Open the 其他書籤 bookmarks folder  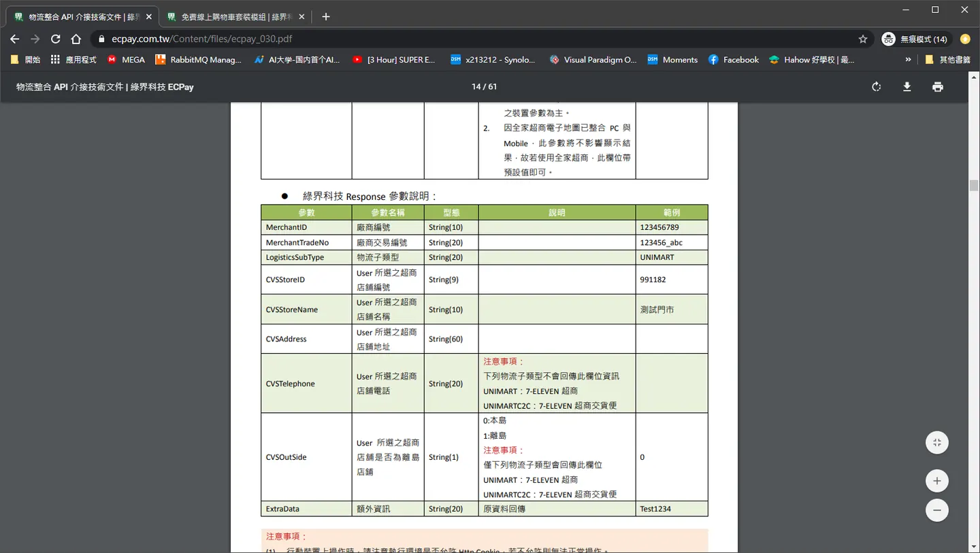pos(947,60)
